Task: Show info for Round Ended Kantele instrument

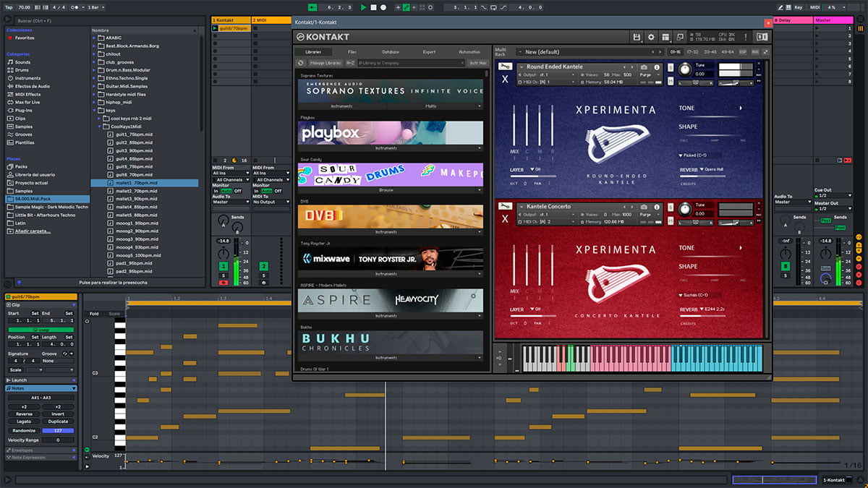Action: [x=655, y=67]
